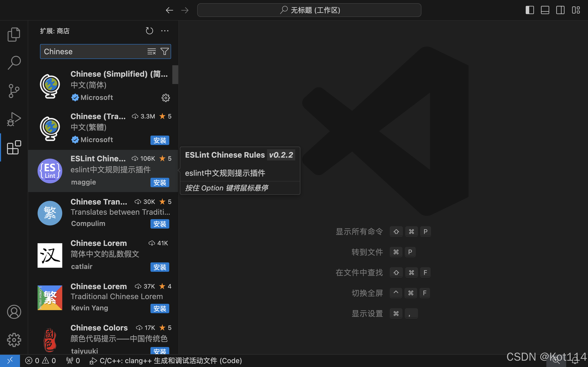This screenshot has width=588, height=367.
Task: Open the extension search filter icon
Action: click(x=165, y=51)
